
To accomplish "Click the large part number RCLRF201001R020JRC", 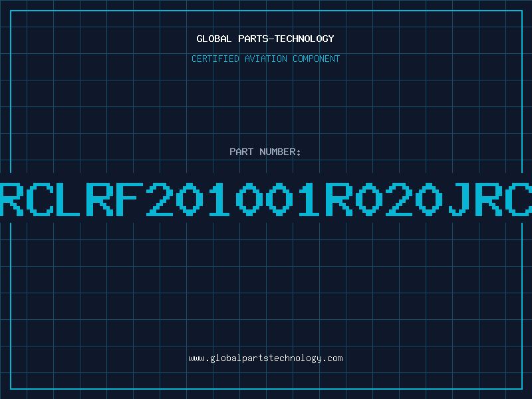I will (266, 199).
